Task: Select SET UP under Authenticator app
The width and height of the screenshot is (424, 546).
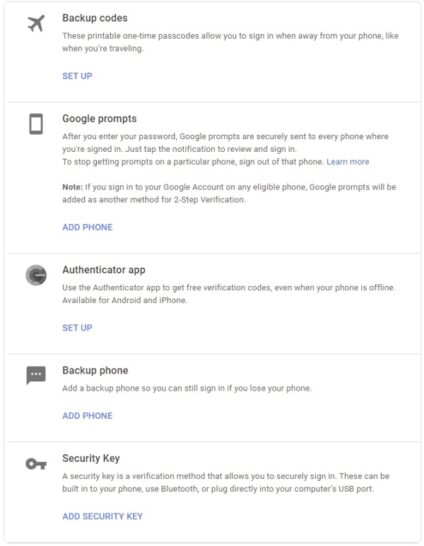Action: coord(77,328)
